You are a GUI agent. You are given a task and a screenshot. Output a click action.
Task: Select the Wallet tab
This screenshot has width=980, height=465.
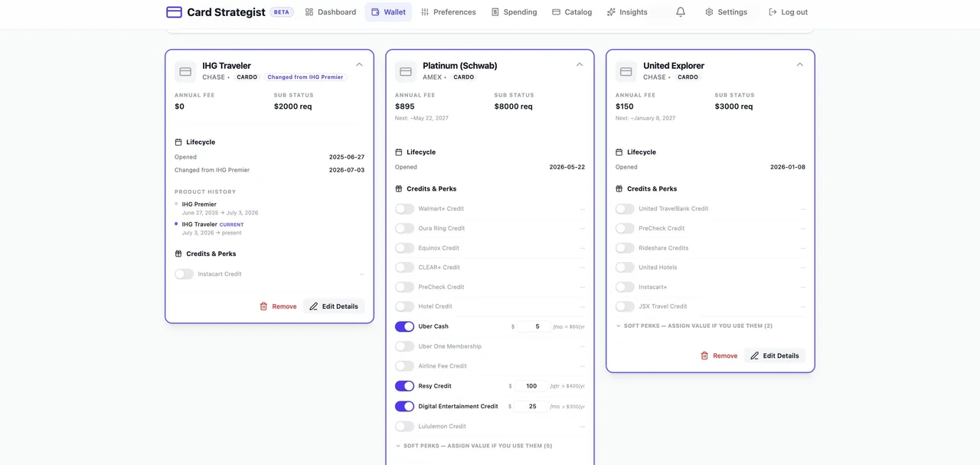click(388, 12)
